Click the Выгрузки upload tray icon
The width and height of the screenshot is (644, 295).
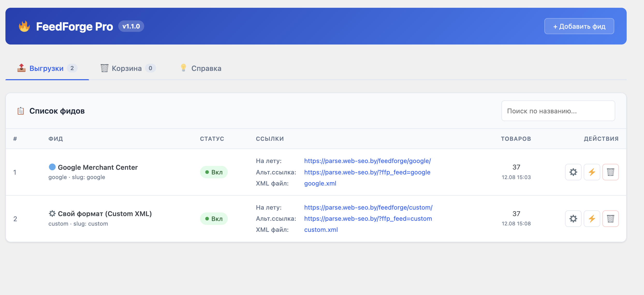(21, 68)
